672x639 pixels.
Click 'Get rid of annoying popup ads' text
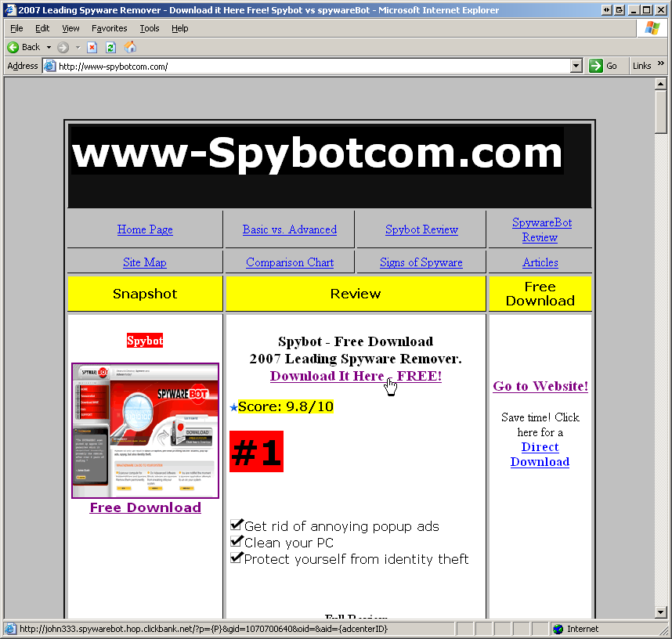(341, 526)
